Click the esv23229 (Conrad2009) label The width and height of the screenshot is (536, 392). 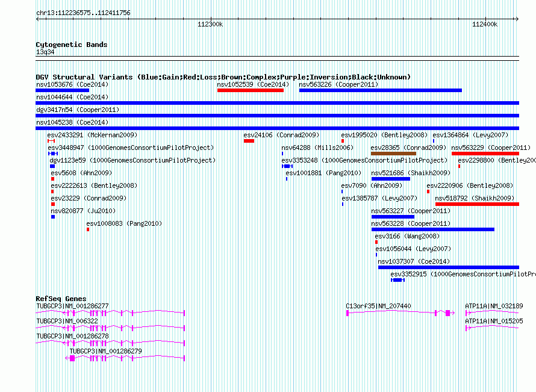(x=89, y=198)
